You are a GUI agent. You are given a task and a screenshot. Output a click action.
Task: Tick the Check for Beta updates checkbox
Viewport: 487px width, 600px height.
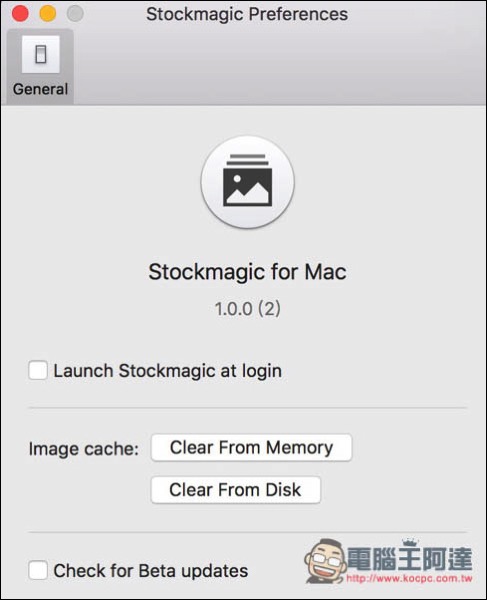pyautogui.click(x=38, y=570)
